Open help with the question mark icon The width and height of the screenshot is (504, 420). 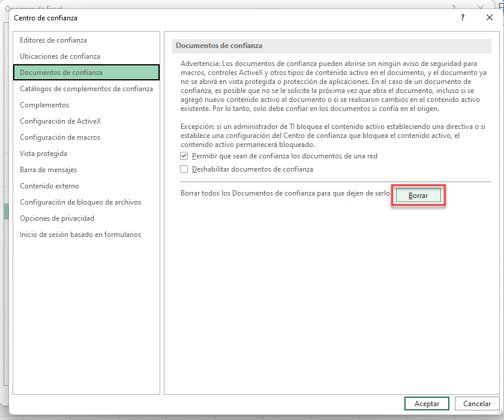462,17
